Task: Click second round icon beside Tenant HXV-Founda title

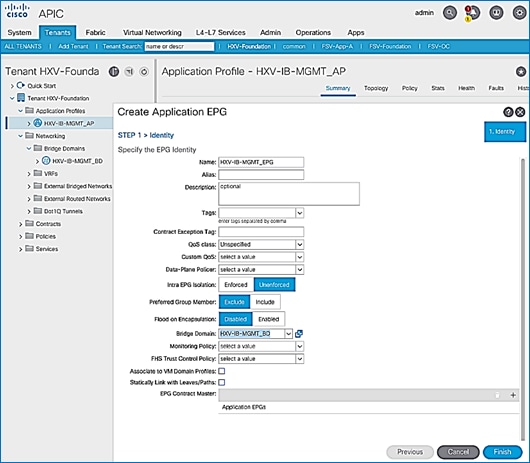Action: click(x=129, y=72)
